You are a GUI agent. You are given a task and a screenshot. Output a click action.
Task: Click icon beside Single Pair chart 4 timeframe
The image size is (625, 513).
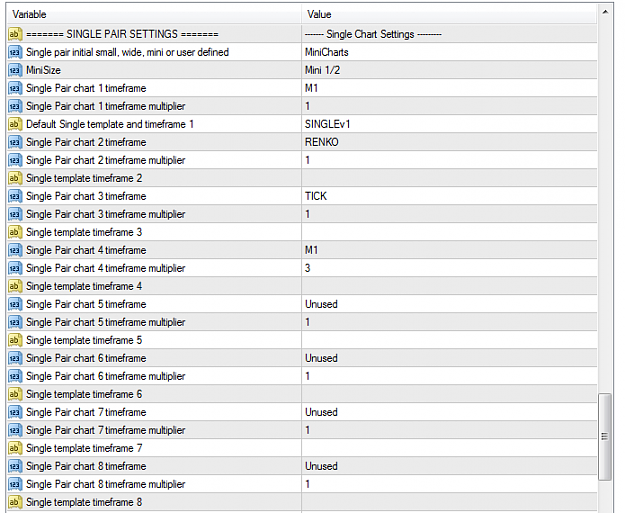pyautogui.click(x=15, y=250)
